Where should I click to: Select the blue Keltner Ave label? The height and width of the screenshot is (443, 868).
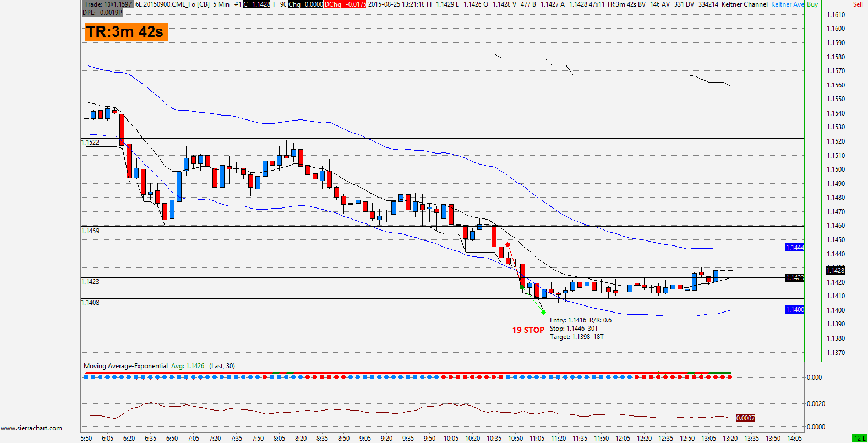(x=788, y=4)
